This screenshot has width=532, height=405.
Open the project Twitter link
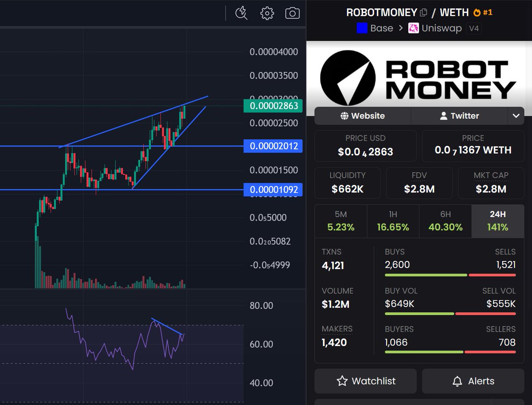coord(459,116)
